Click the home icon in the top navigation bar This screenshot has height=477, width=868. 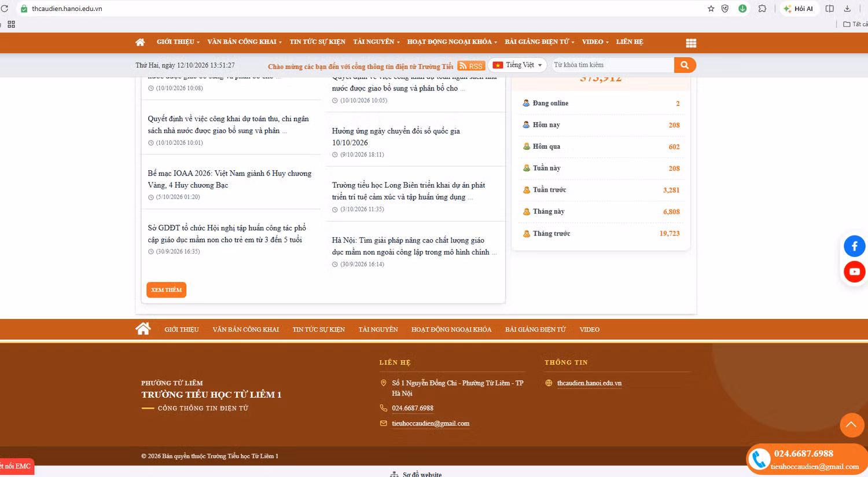tap(140, 42)
